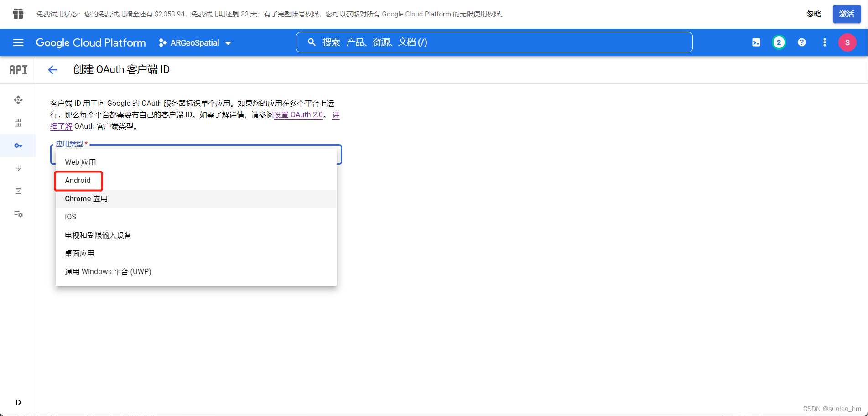Choose Web 应用 application type
Image resolution: width=868 pixels, height=416 pixels.
196,162
